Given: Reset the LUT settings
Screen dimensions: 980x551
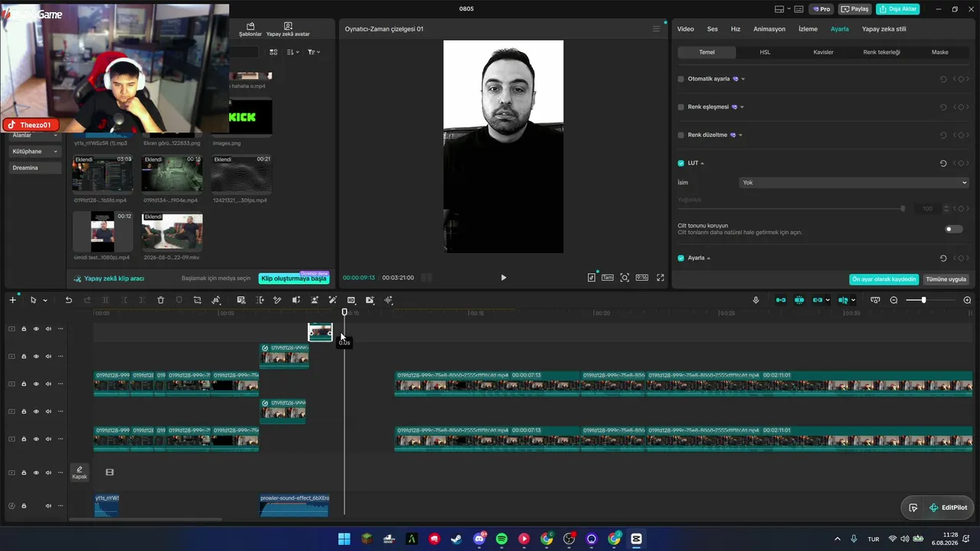Looking at the screenshot, I should [x=943, y=163].
